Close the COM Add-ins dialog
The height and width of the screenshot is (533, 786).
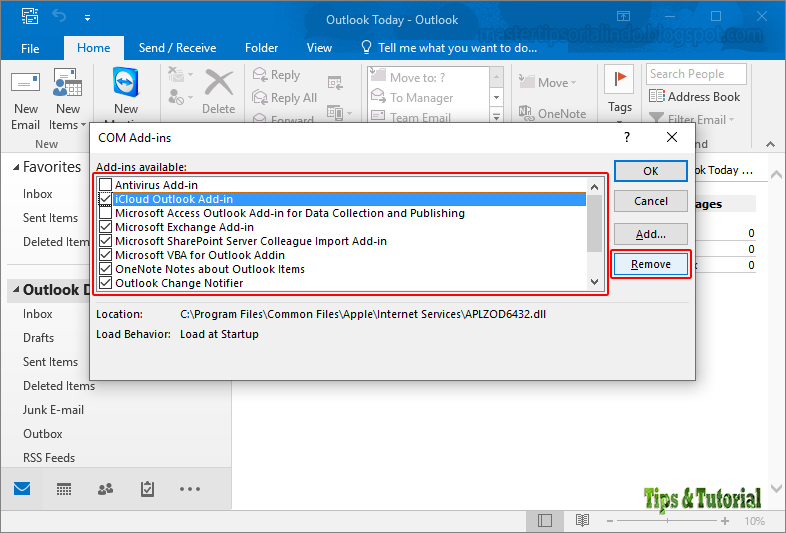(x=672, y=137)
